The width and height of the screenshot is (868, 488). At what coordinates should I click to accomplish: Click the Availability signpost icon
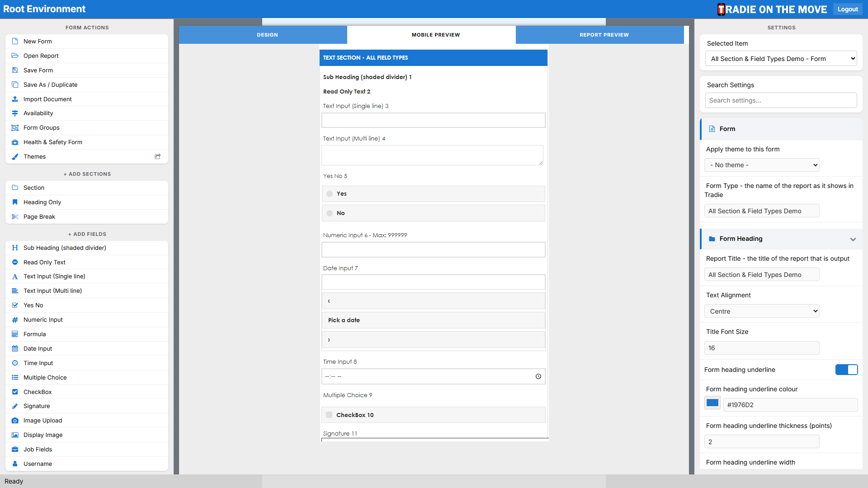click(15, 113)
